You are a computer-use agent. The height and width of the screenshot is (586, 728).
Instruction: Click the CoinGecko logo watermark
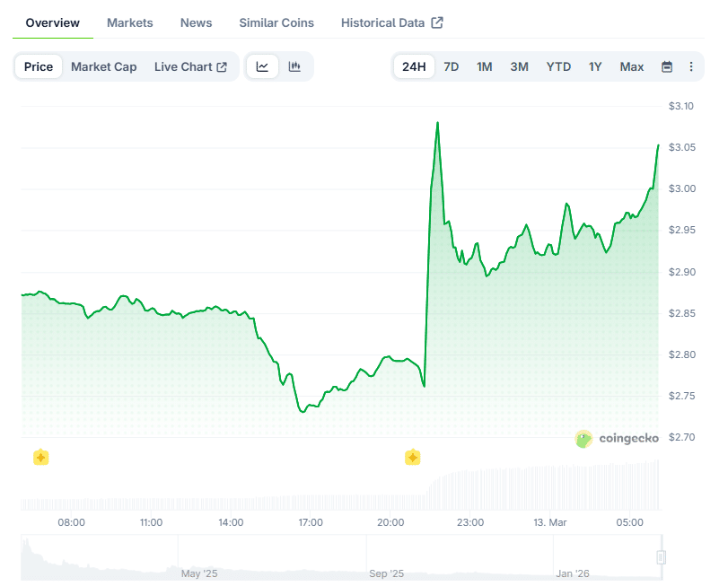click(618, 439)
